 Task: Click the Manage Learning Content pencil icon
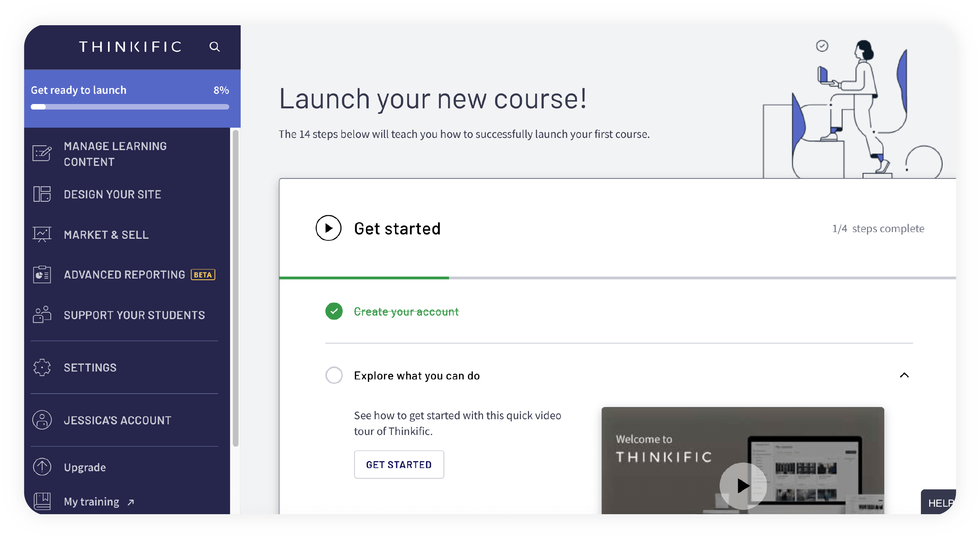coord(42,154)
